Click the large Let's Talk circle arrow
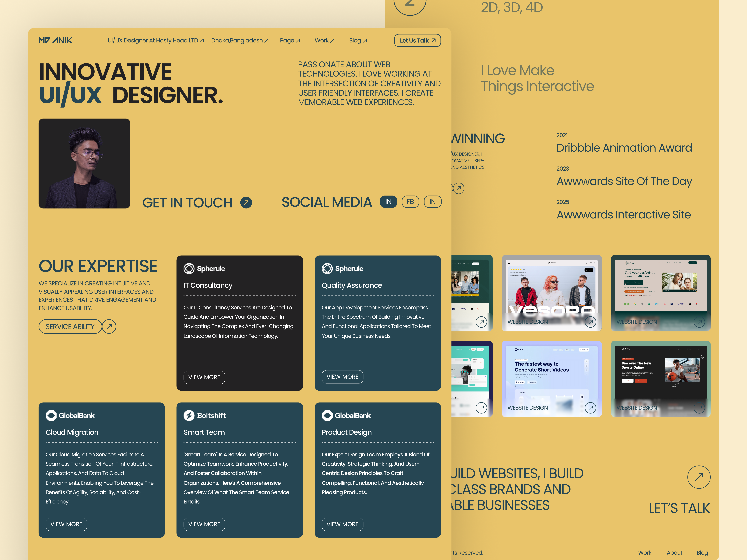Screen dimensions: 747x560 pyautogui.click(x=699, y=477)
